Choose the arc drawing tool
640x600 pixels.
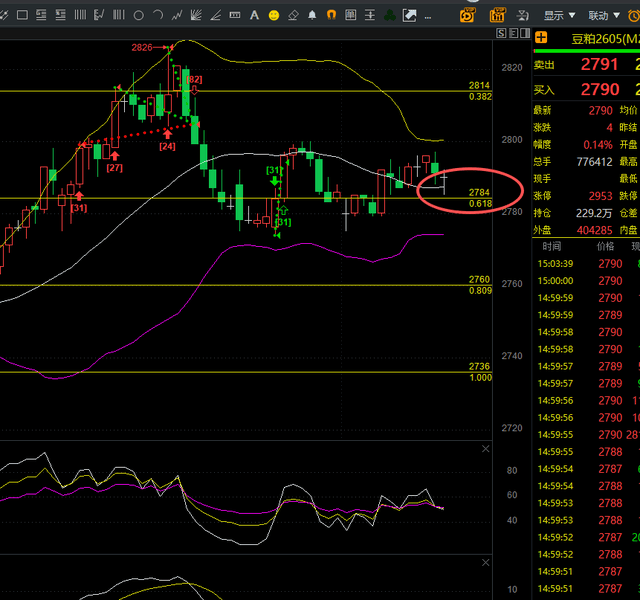pyautogui.click(x=158, y=15)
